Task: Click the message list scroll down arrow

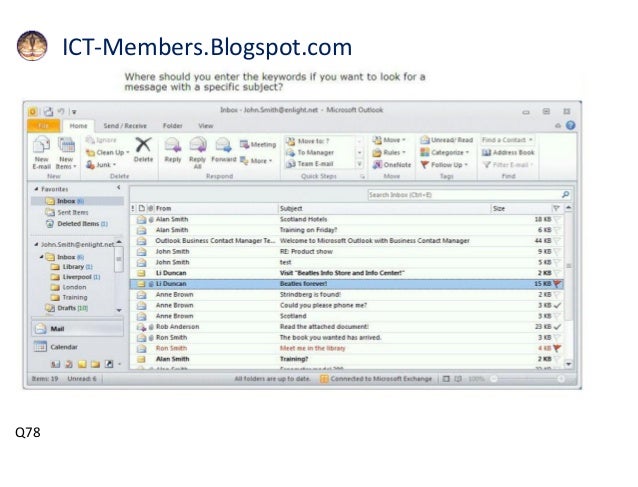Action: pyautogui.click(x=568, y=364)
